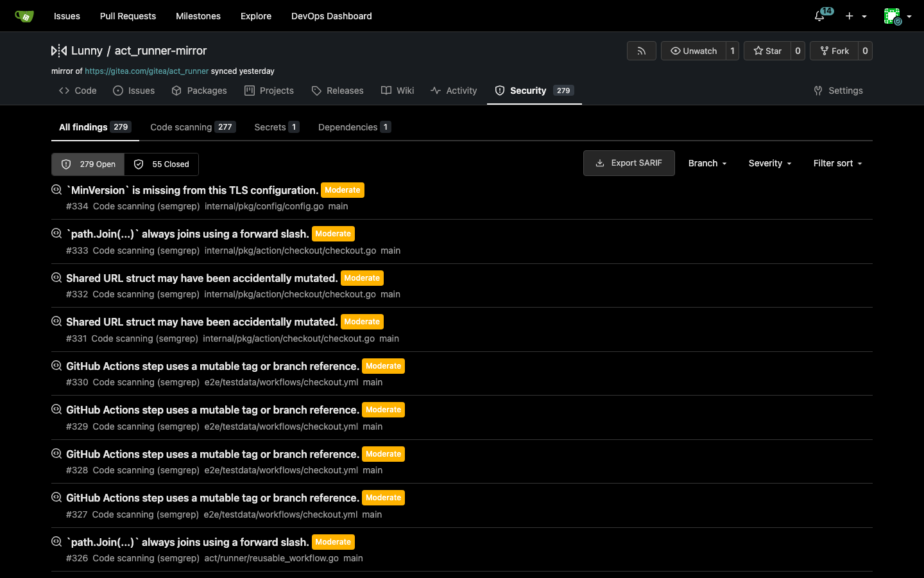924x578 pixels.
Task: Expand the Branch filter dropdown
Action: point(707,163)
